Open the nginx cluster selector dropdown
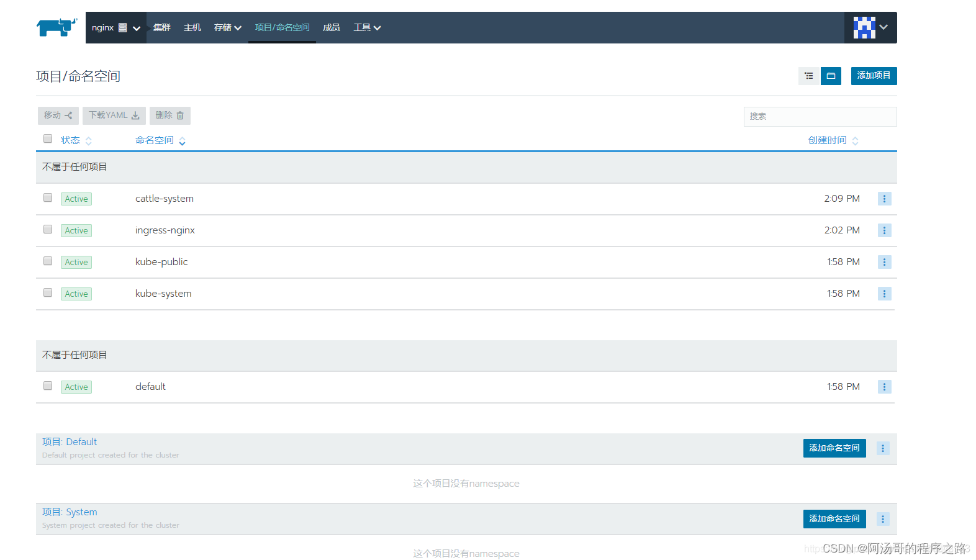The width and height of the screenshot is (976, 560). click(x=116, y=27)
